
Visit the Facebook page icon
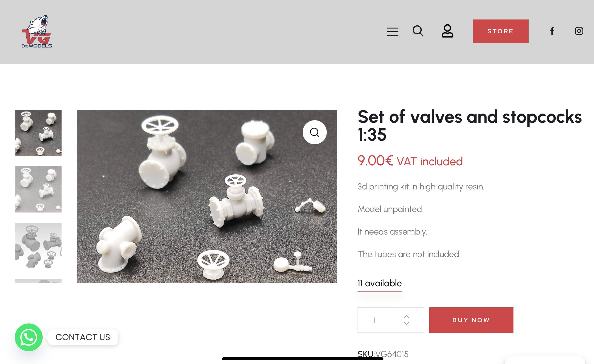point(552,31)
